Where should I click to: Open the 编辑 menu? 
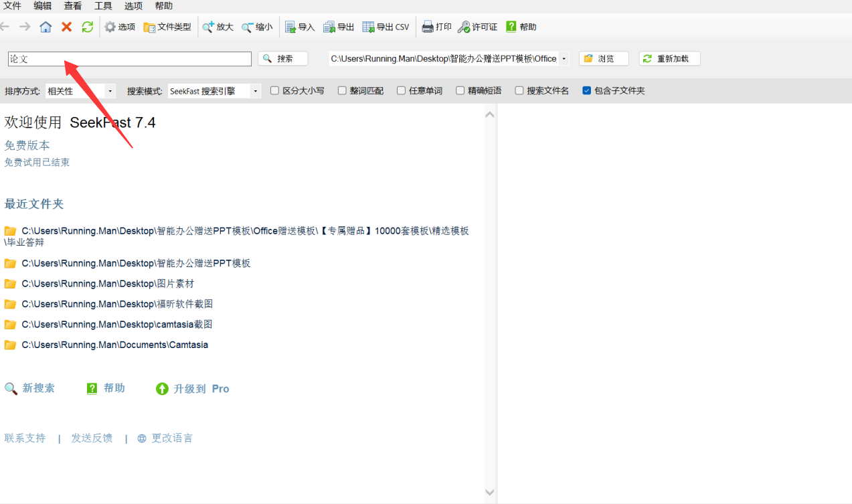coord(42,6)
